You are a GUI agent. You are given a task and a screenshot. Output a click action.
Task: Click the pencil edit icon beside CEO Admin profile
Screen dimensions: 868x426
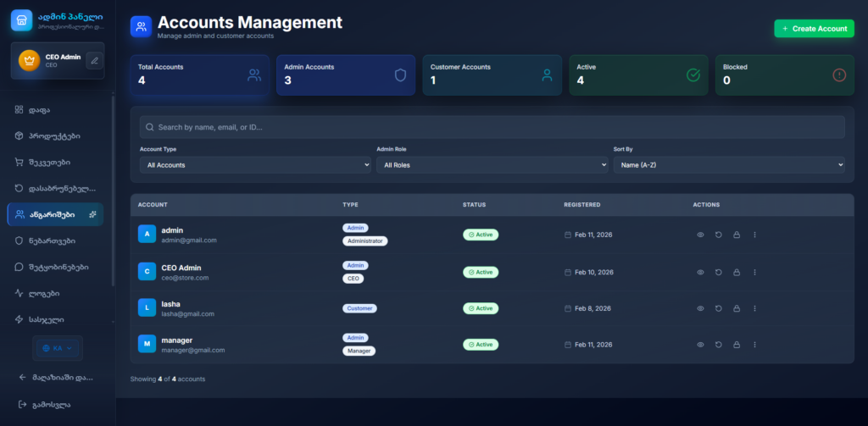[94, 60]
